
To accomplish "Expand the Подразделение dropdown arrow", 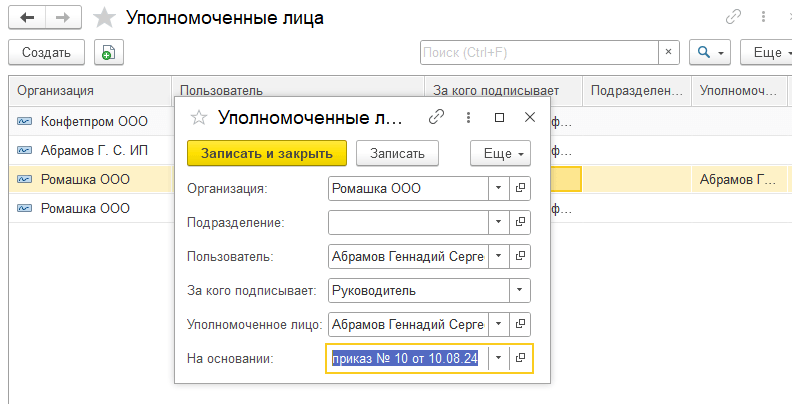I will pyautogui.click(x=499, y=222).
